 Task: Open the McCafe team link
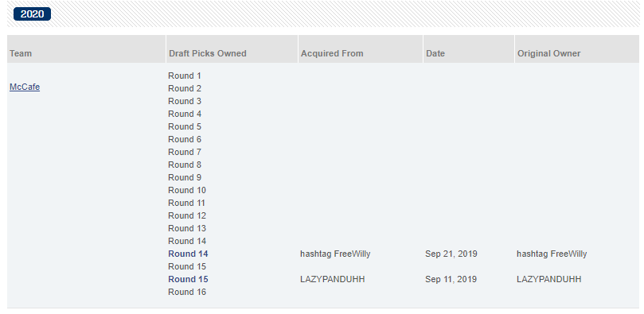point(25,87)
